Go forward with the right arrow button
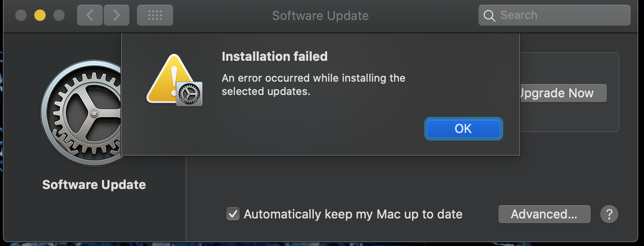644x246 pixels. (x=116, y=16)
